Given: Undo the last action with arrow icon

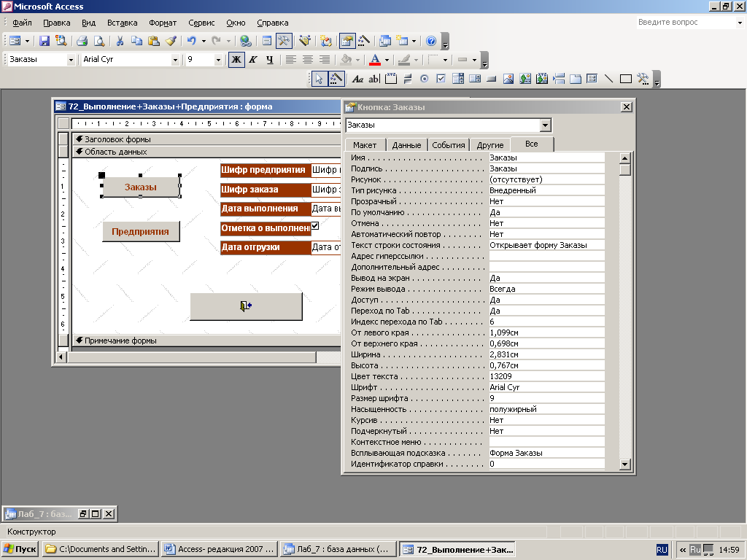Looking at the screenshot, I should click(192, 41).
